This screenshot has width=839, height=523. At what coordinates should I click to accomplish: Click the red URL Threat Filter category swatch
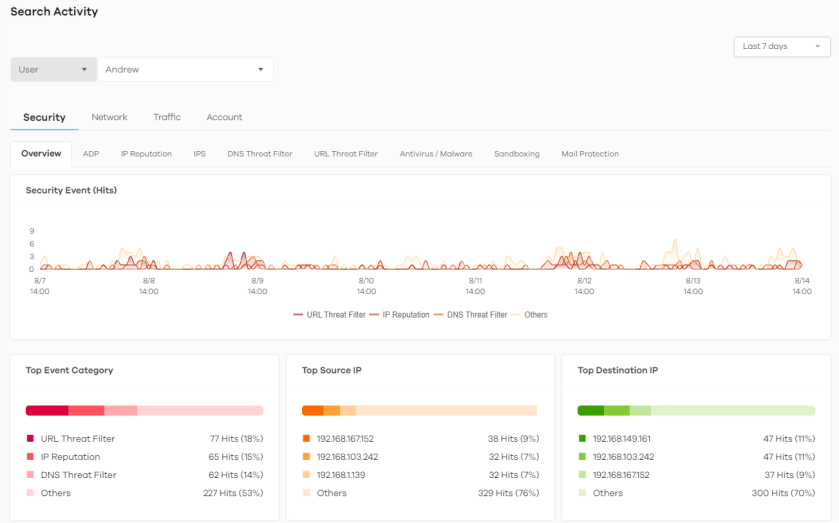pos(30,439)
